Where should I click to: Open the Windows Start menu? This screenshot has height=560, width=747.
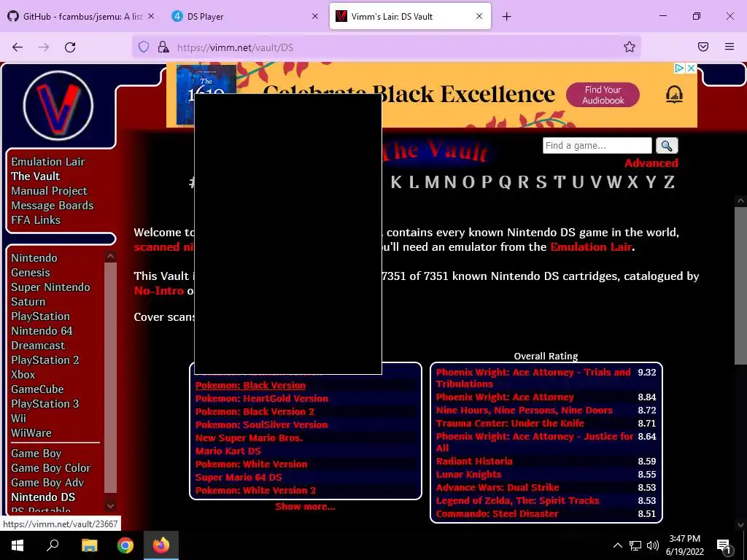point(18,545)
